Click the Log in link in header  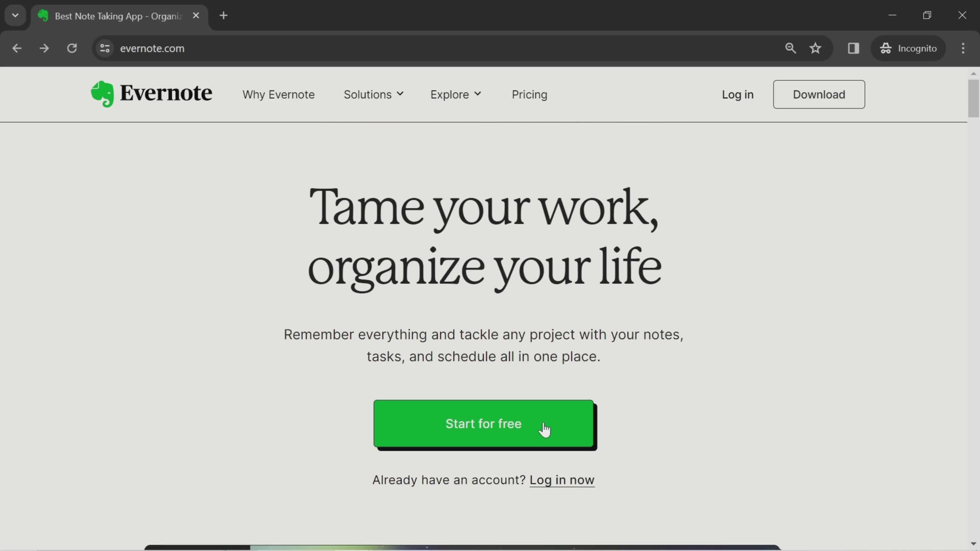click(x=737, y=94)
